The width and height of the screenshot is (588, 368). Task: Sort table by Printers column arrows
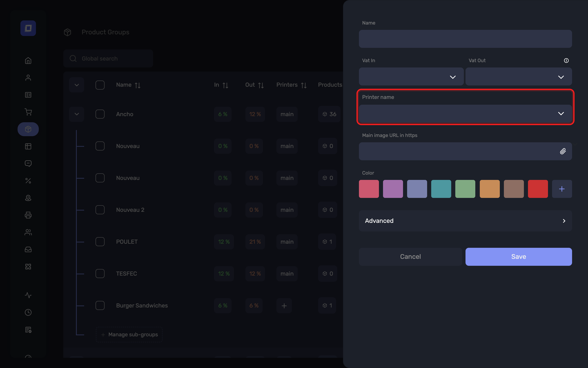304,85
